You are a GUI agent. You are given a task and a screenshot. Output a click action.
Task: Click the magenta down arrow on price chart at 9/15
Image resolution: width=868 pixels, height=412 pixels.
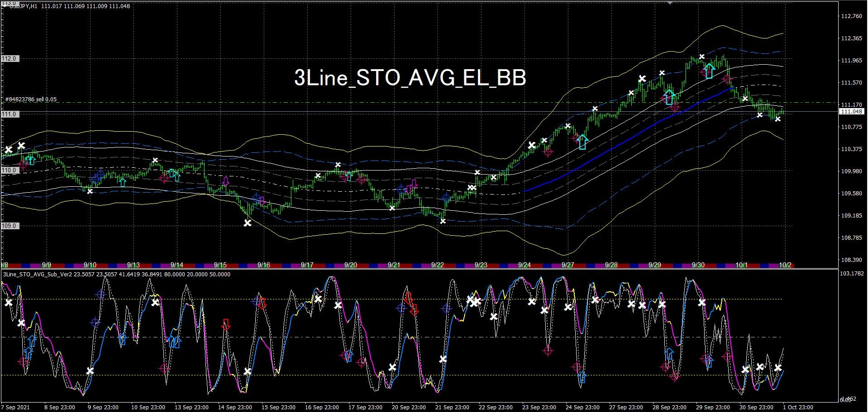pos(225,181)
